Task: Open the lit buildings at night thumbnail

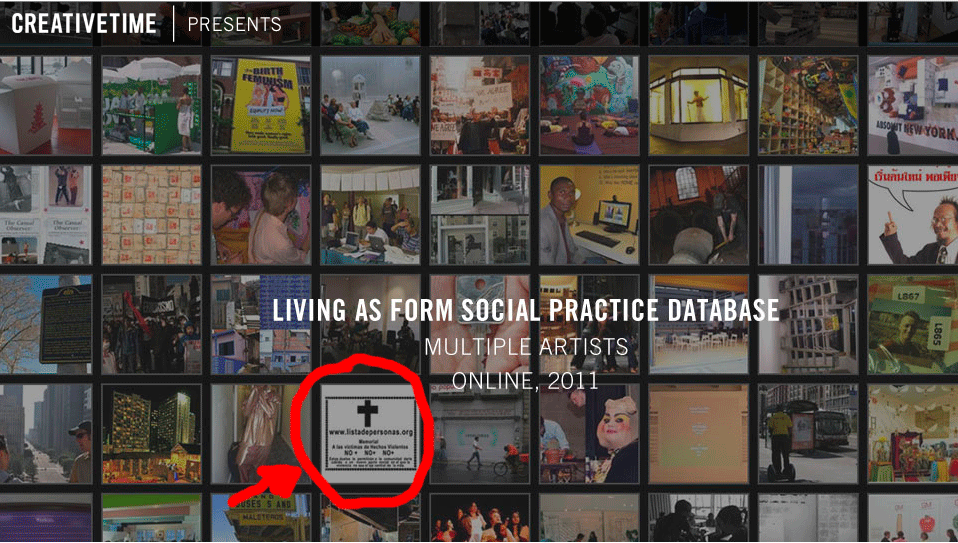Action: [152, 434]
